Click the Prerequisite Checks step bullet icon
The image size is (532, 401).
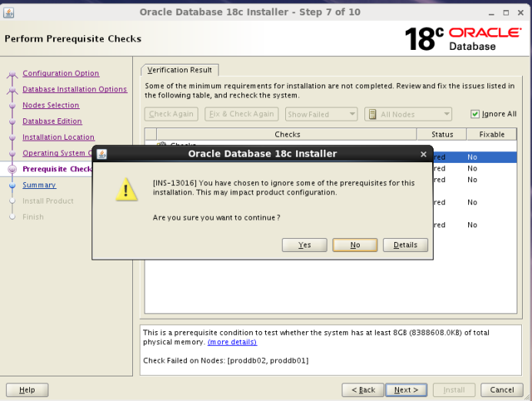[x=12, y=169]
